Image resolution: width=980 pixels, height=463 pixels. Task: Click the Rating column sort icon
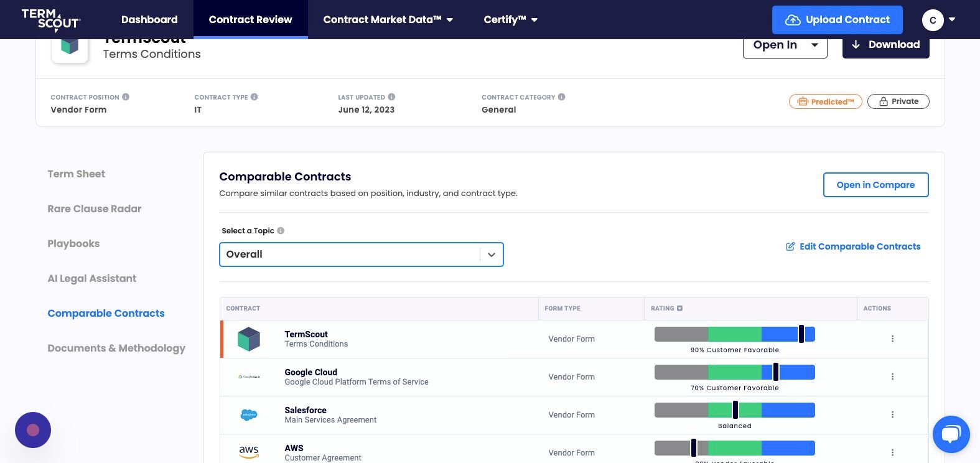(x=679, y=309)
